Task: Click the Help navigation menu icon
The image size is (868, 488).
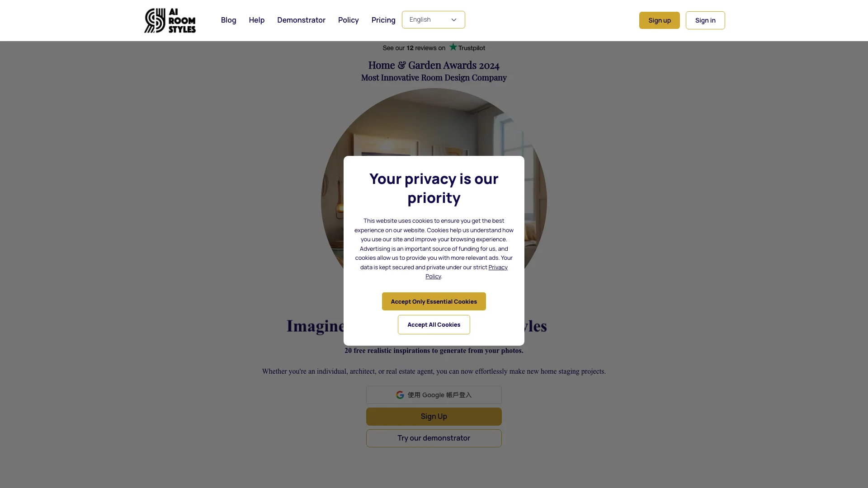Action: pyautogui.click(x=256, y=20)
